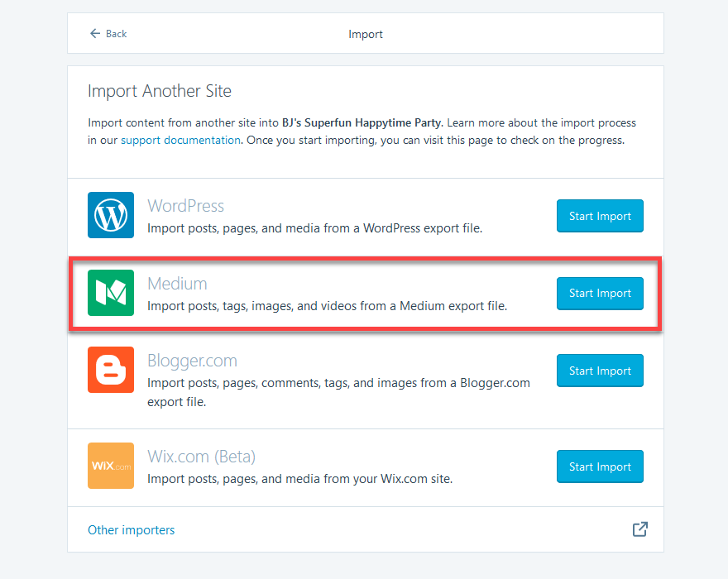The width and height of the screenshot is (728, 579).
Task: Click the WordPress importer logo icon
Action: coord(110,215)
